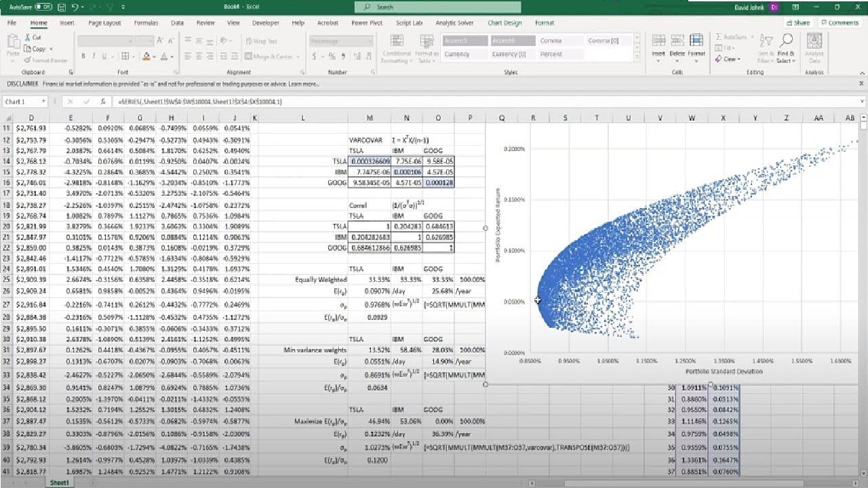Apply the Percent cell style

[x=561, y=54]
